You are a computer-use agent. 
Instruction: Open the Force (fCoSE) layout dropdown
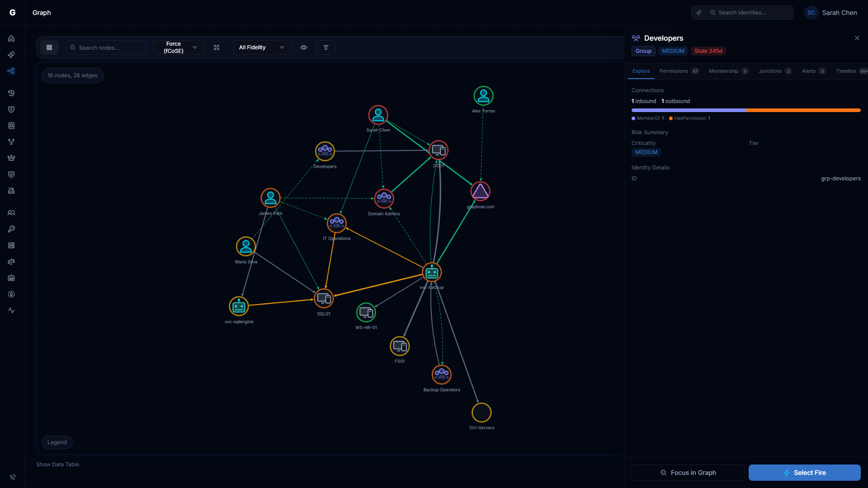[x=179, y=47]
